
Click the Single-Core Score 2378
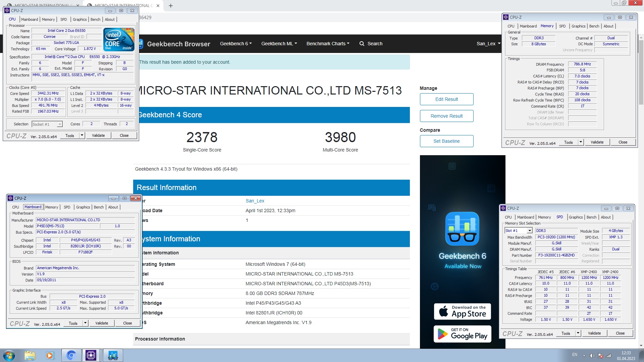[202, 137]
